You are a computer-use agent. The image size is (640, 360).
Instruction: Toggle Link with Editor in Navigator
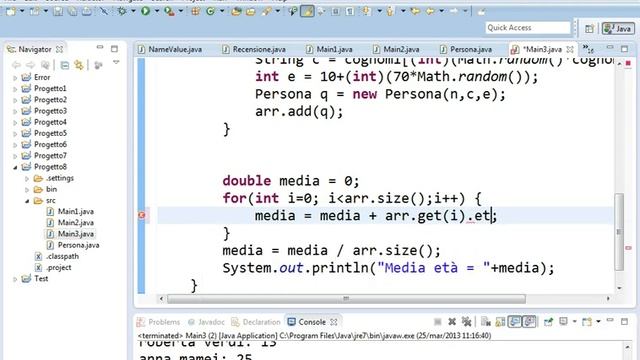point(79,65)
